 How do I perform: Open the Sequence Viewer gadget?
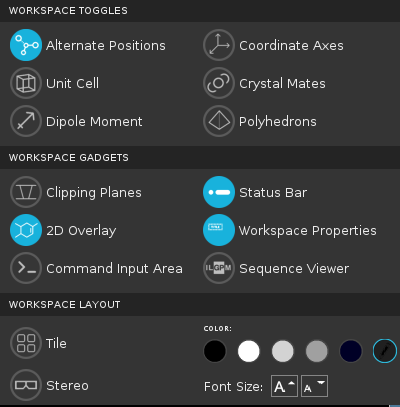pyautogui.click(x=219, y=268)
